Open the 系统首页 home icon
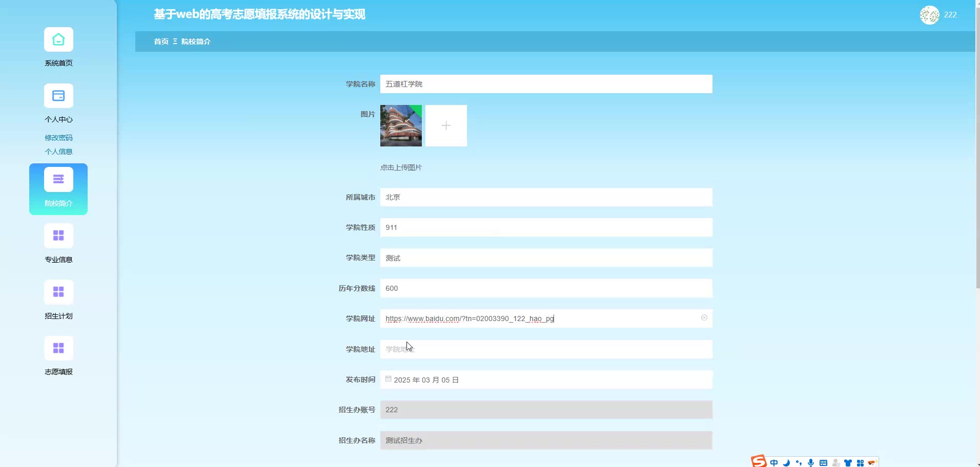The width and height of the screenshot is (980, 467). click(58, 39)
